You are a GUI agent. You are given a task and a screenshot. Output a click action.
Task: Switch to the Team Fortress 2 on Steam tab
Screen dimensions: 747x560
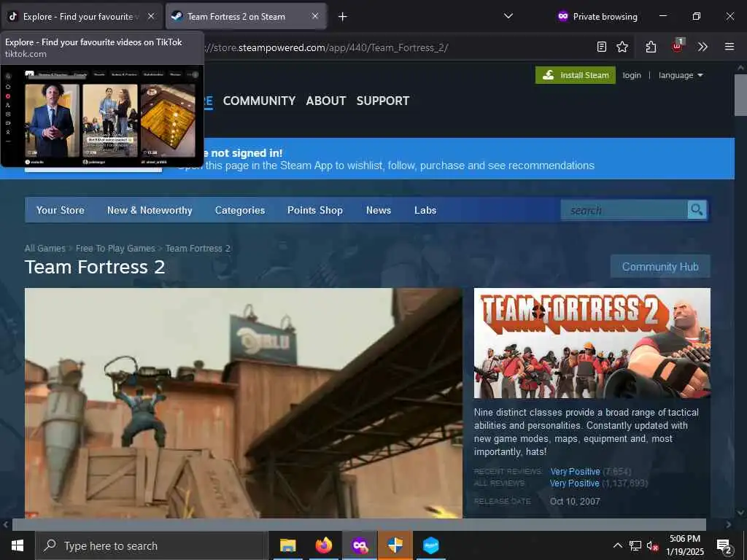246,16
